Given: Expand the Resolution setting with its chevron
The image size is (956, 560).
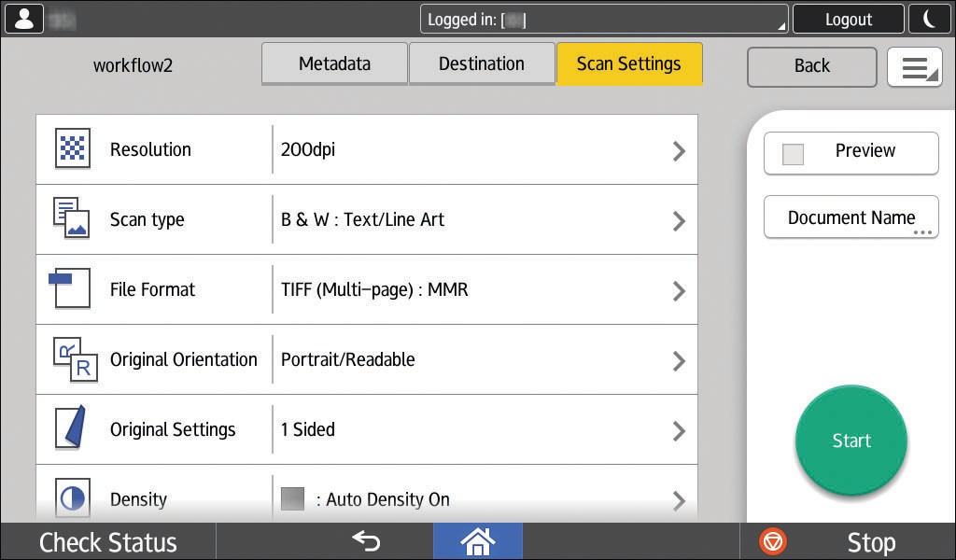Looking at the screenshot, I should click(680, 149).
